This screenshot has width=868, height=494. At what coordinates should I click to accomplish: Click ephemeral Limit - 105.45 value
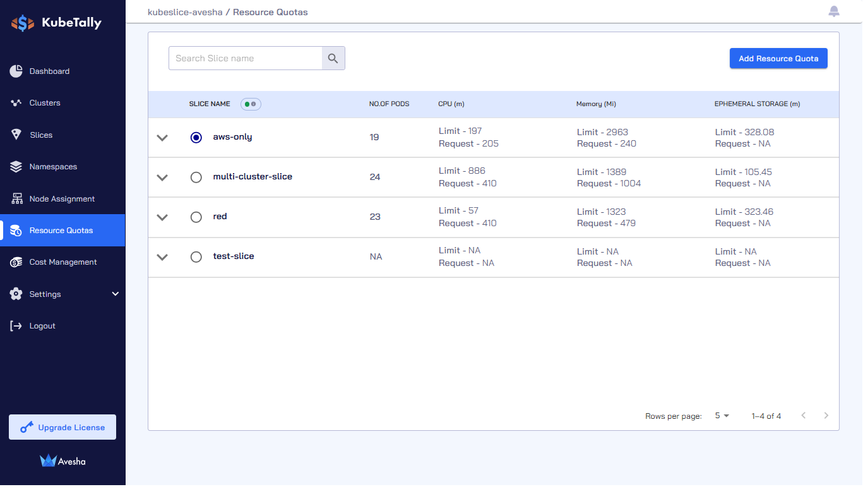(x=744, y=172)
